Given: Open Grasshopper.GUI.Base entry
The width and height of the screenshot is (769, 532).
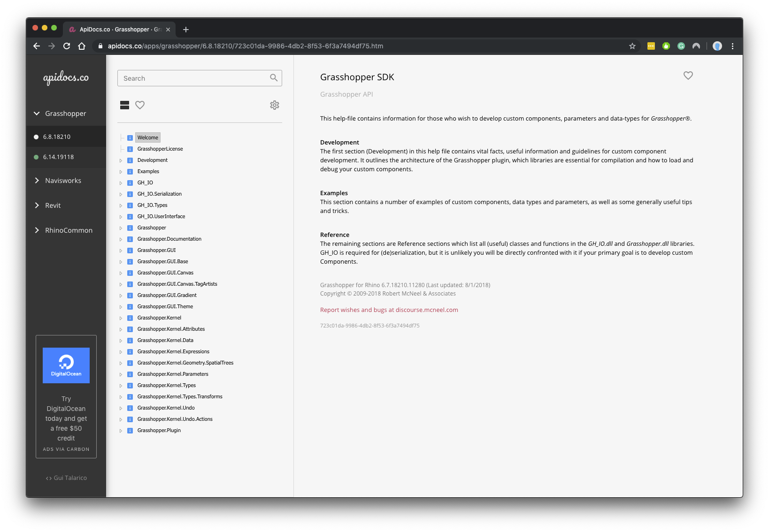Looking at the screenshot, I should 163,261.
